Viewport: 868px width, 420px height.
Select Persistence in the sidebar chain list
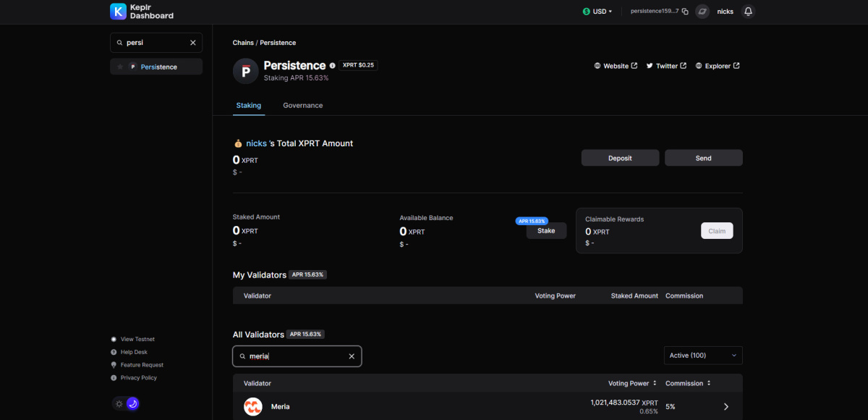pyautogui.click(x=156, y=67)
